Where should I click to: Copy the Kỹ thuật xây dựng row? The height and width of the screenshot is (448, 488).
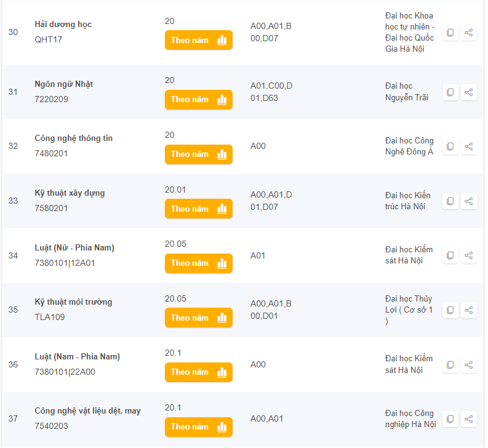pyautogui.click(x=450, y=201)
